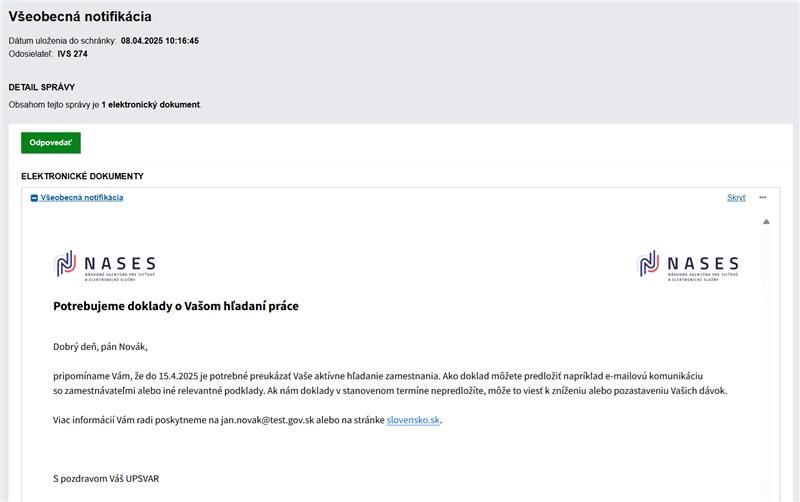Click the sender value IVS 274
Viewport: 800px width, 502px height.
tap(72, 54)
